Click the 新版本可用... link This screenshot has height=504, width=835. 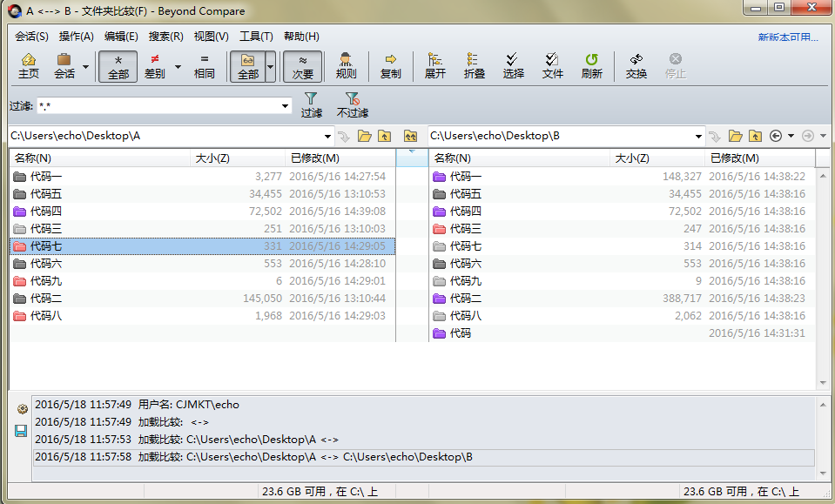tap(788, 37)
